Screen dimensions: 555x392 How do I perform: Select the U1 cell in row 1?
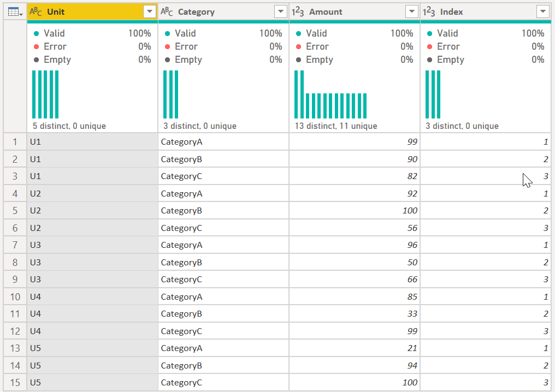[92, 142]
